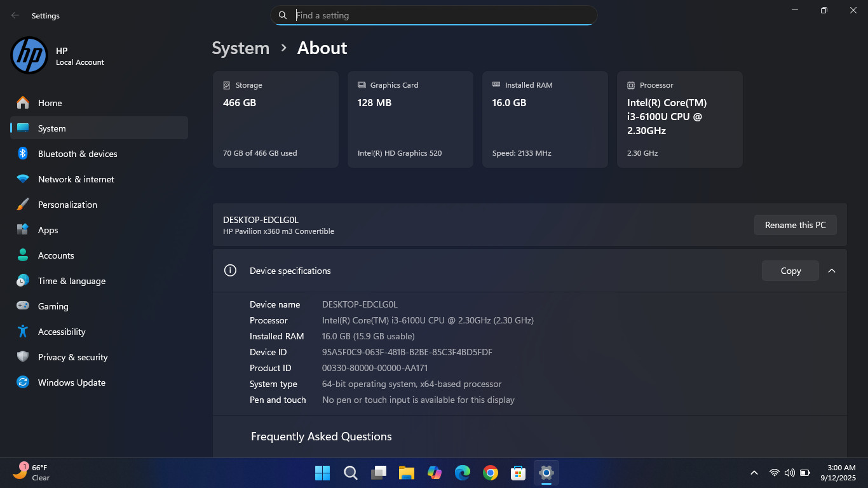Viewport: 868px width, 488px height.
Task: Launch Copilot from the taskbar
Action: [x=435, y=473]
